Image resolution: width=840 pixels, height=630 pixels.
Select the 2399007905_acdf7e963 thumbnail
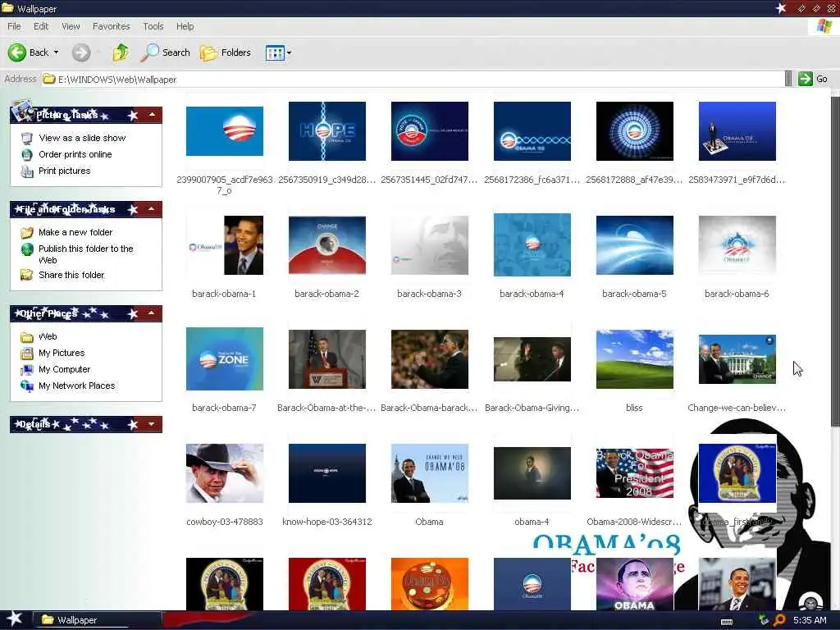(x=225, y=131)
